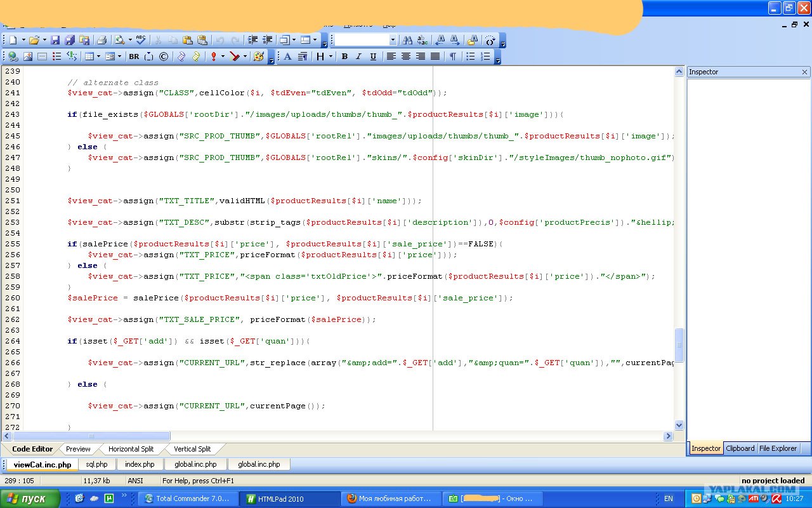Click the paragraph mark icon
The width and height of the screenshot is (812, 508).
click(453, 57)
